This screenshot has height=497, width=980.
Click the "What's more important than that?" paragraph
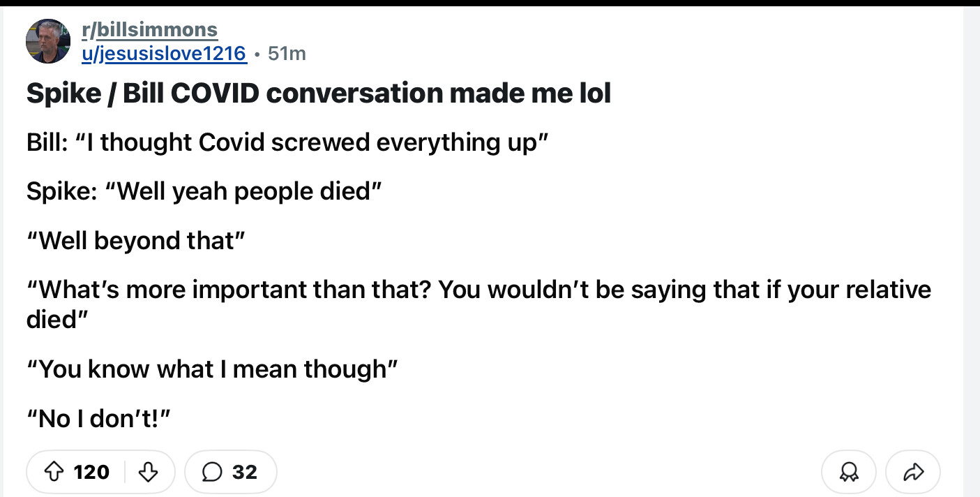click(478, 290)
